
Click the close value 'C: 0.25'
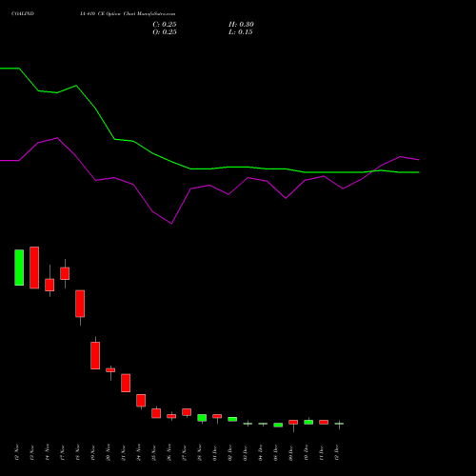(165, 25)
